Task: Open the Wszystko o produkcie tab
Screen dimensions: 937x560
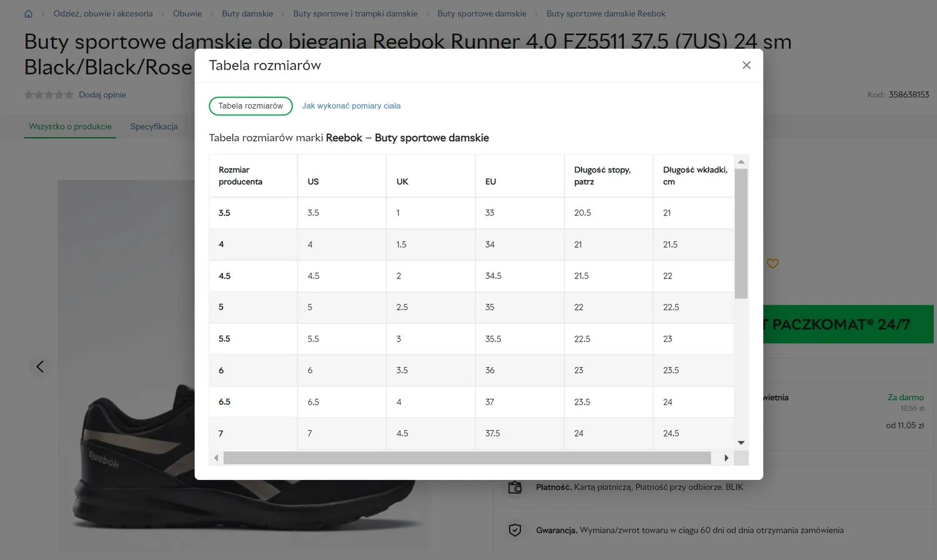Action: coord(70,127)
